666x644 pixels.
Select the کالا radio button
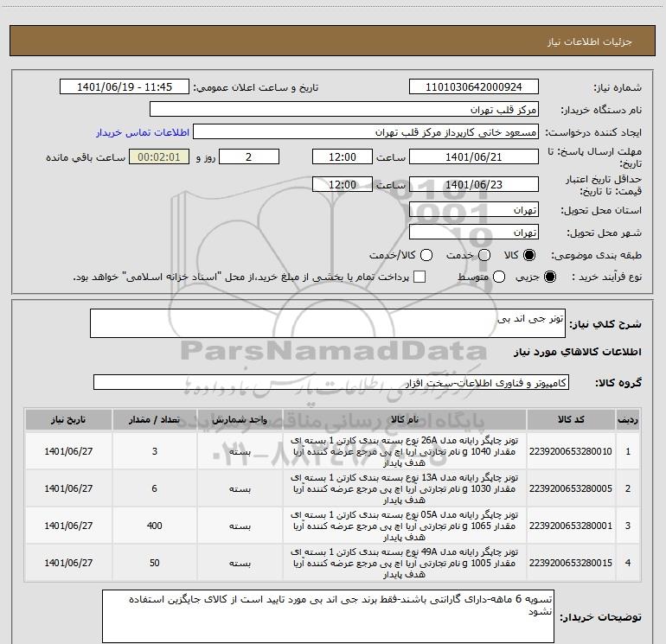[529, 255]
